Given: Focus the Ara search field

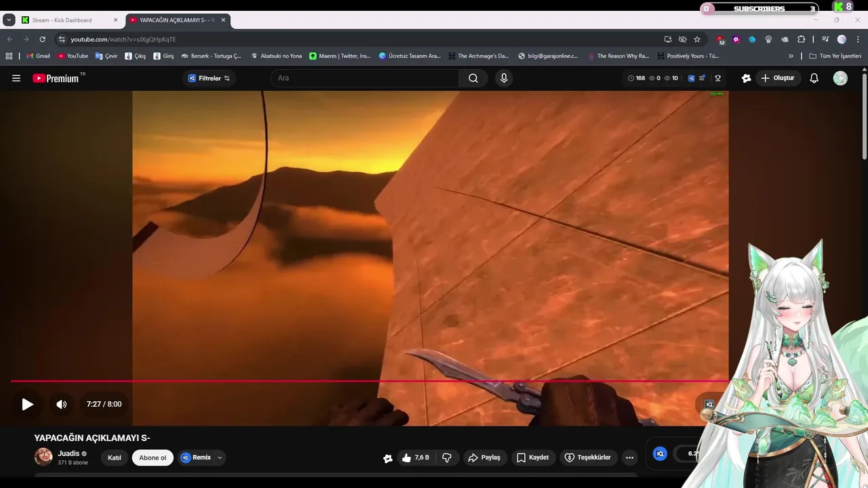Looking at the screenshot, I should (366, 78).
